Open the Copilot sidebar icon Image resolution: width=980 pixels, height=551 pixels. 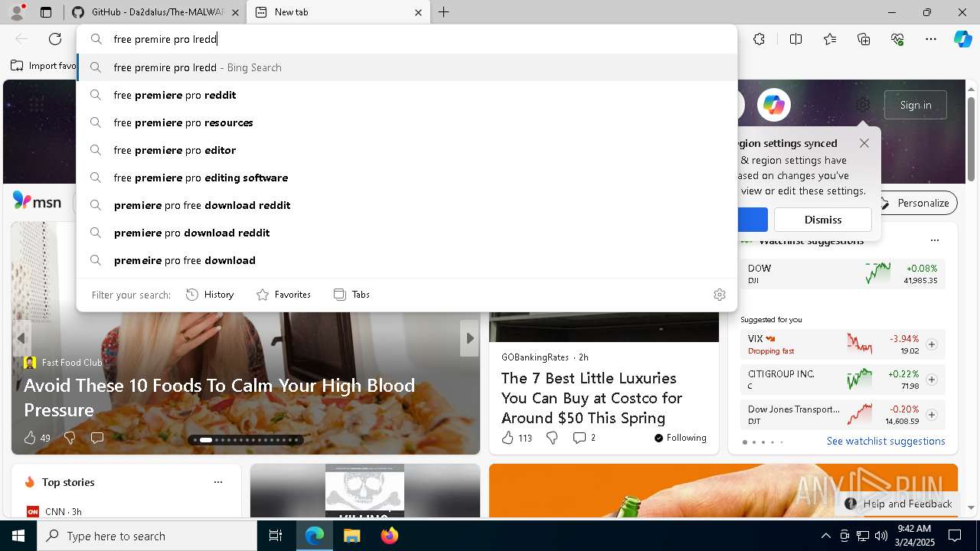pos(962,39)
